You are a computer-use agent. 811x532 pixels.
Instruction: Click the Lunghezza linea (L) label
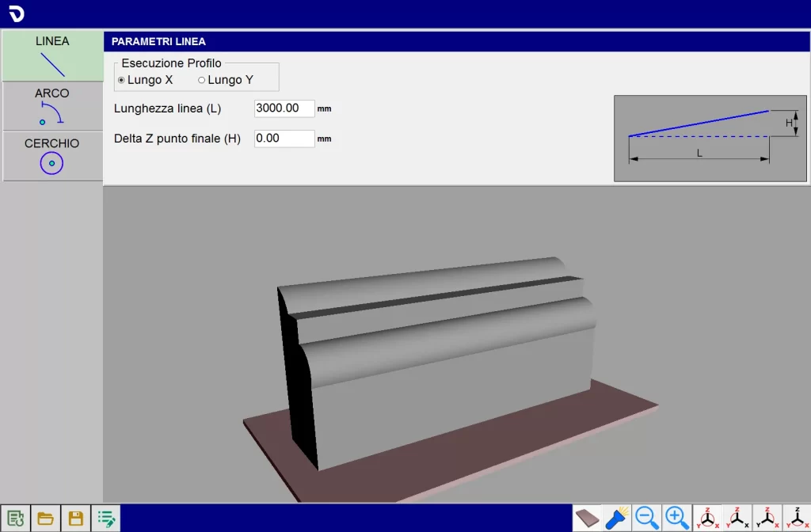(168, 108)
